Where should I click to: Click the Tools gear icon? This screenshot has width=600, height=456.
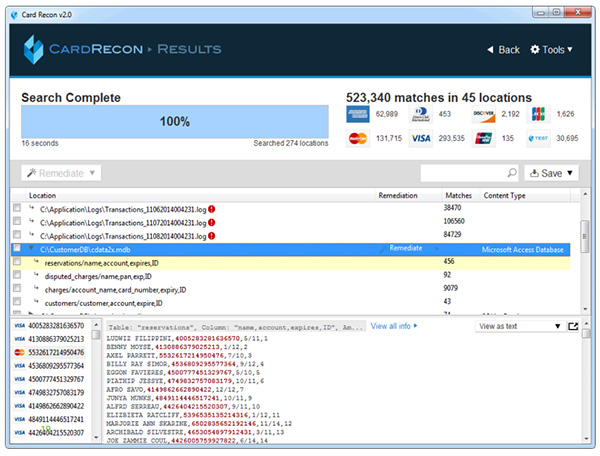point(535,49)
